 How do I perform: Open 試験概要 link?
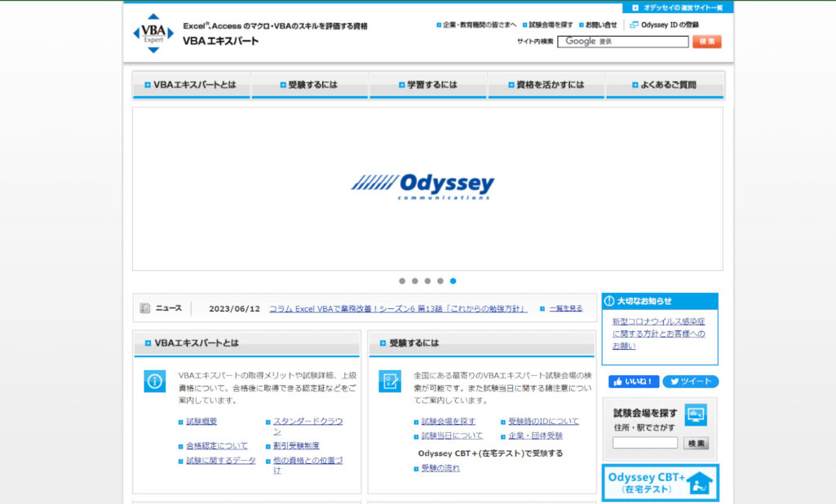point(201,422)
